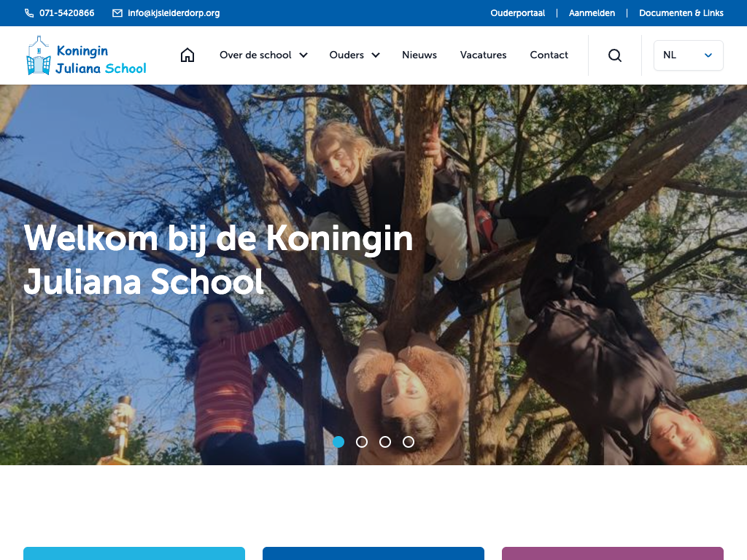Open the Vacatures menu item
Image resolution: width=747 pixels, height=560 pixels.
tap(483, 55)
